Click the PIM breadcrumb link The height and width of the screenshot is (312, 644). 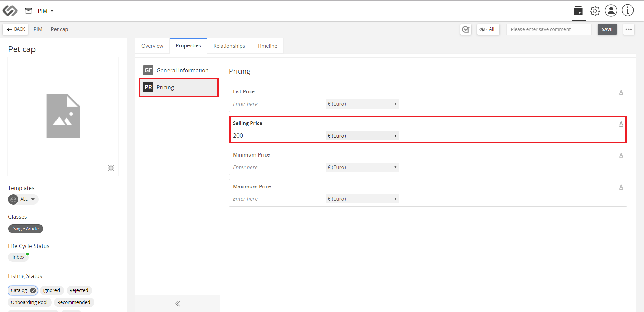[x=38, y=29]
